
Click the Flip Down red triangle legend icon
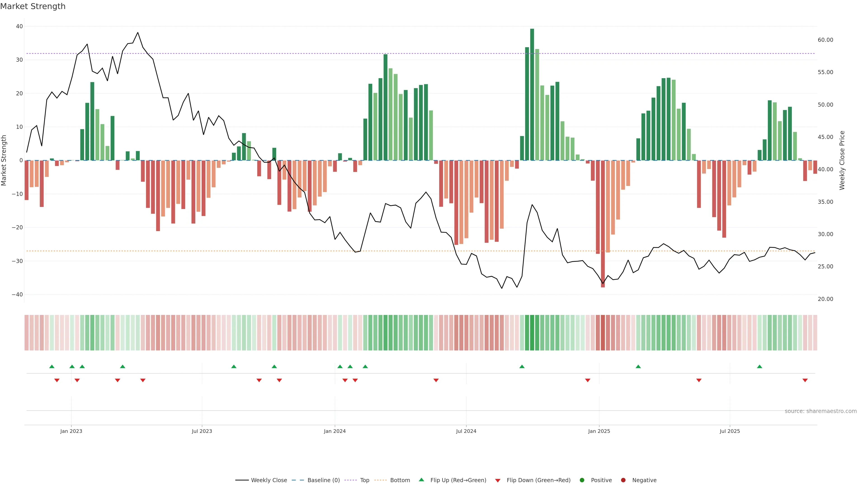[x=498, y=480]
